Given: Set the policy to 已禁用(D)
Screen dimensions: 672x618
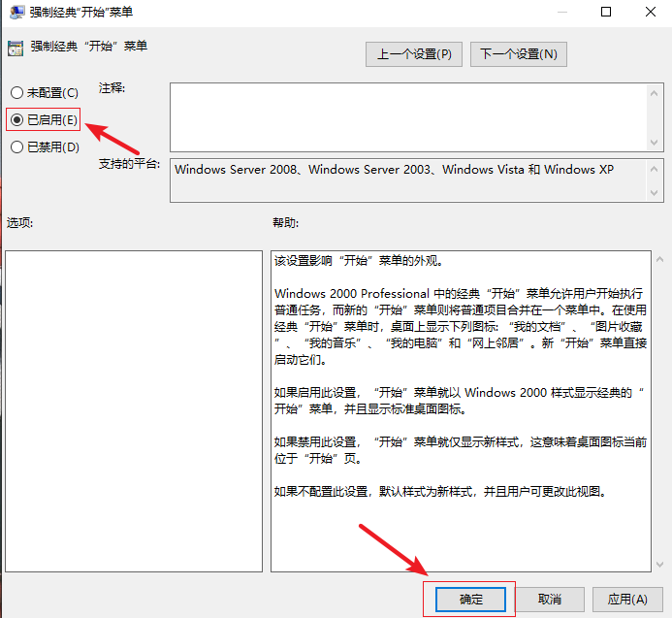Looking at the screenshot, I should point(16,147).
